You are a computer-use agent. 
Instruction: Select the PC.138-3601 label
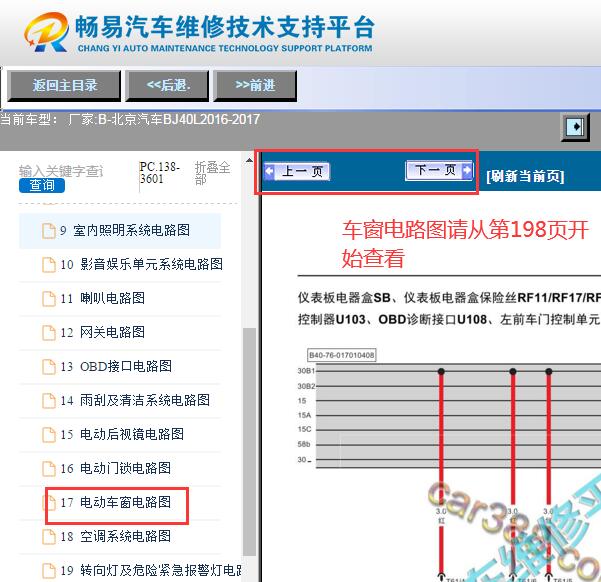(159, 173)
